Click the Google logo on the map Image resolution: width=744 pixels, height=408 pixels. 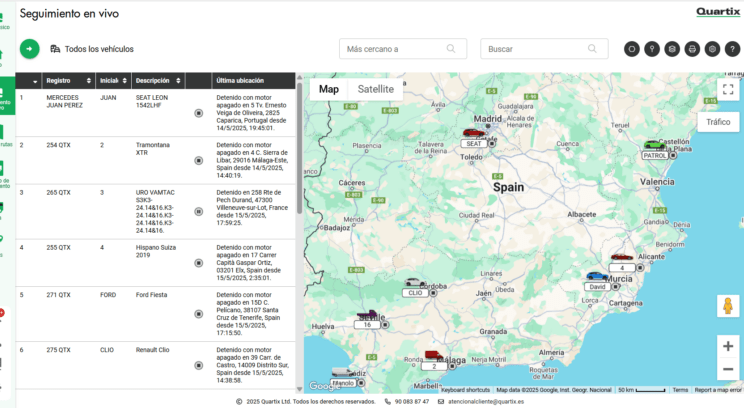click(x=325, y=386)
